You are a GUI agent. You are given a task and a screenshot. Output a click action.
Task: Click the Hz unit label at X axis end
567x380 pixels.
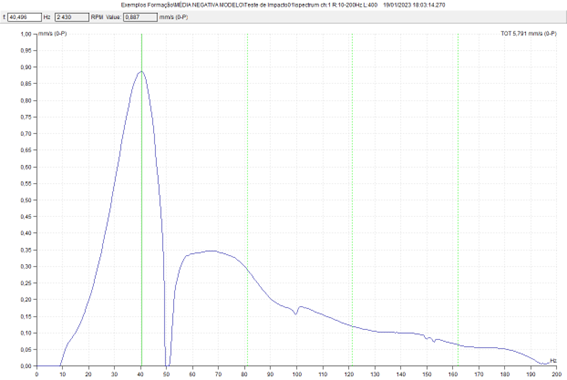click(553, 360)
